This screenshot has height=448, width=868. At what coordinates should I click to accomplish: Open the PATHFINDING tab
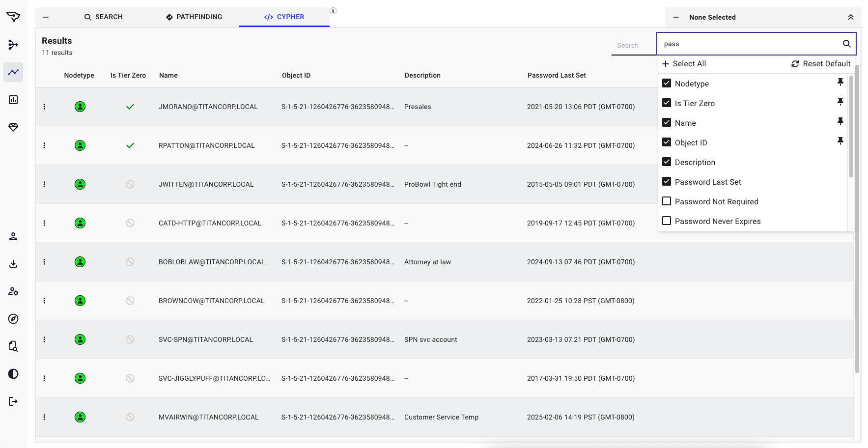point(194,17)
